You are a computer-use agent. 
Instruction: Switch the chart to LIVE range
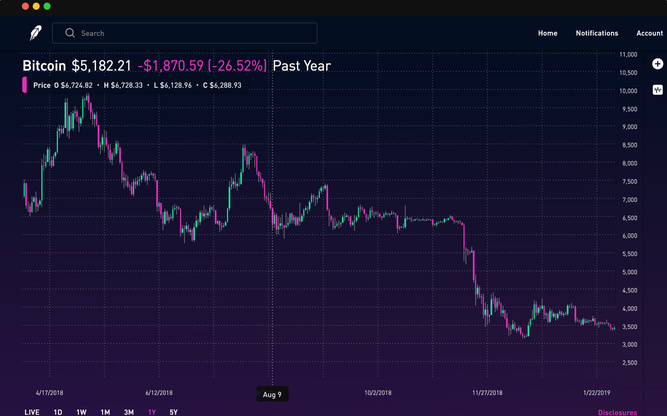point(33,412)
